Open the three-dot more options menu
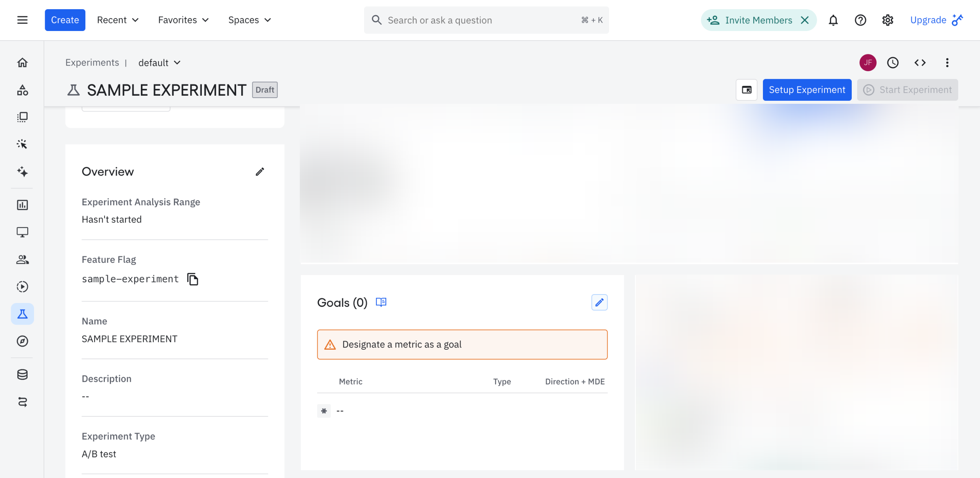The image size is (980, 478). tap(947, 63)
